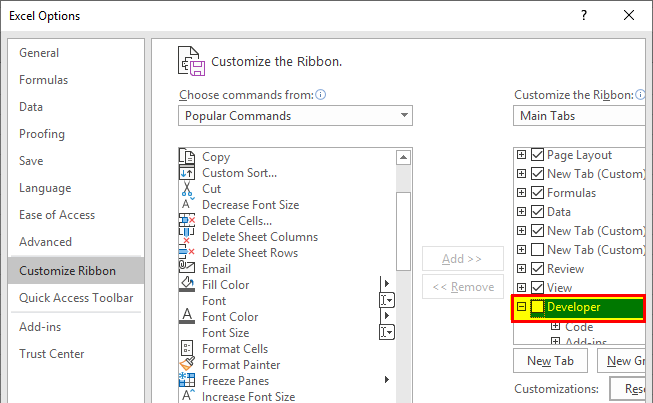Uncheck the Formulas tab checkbox
Viewport: 653px width, 403px height.
537,193
